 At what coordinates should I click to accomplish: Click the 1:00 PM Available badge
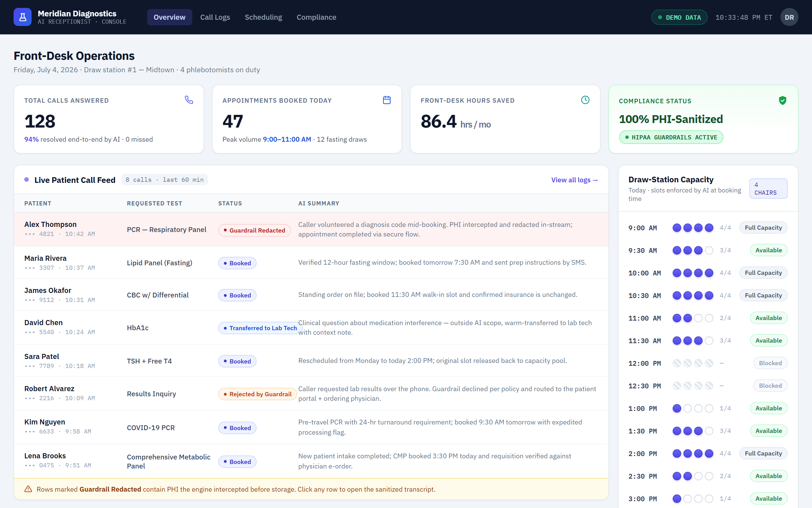[769, 408]
